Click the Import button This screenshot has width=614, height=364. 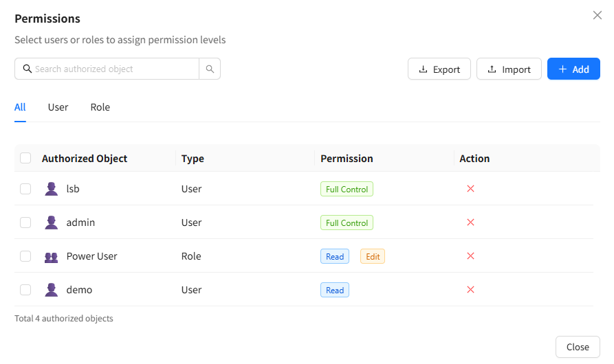[509, 69]
